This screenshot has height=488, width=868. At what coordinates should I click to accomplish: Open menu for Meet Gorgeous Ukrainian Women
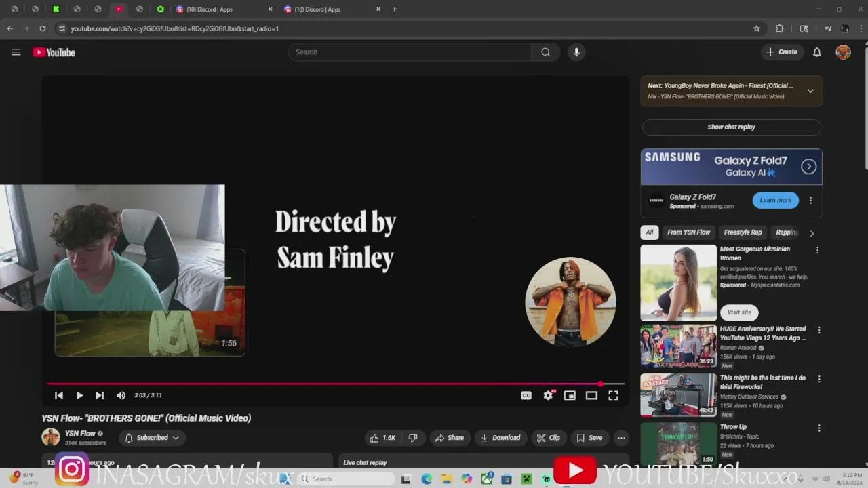(x=817, y=250)
